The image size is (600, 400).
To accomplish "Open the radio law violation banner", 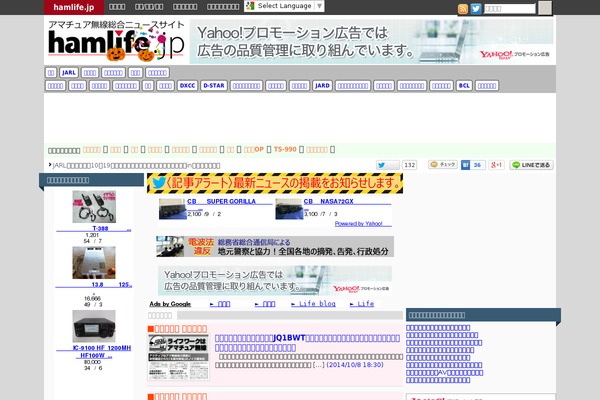I will (x=275, y=247).
